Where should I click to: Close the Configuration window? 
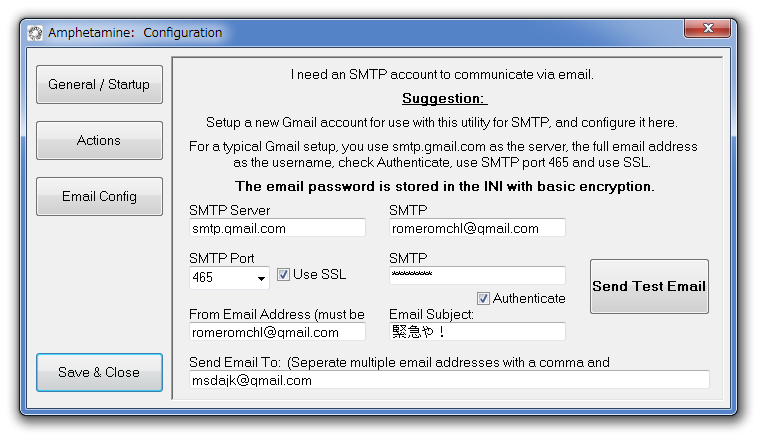(707, 28)
